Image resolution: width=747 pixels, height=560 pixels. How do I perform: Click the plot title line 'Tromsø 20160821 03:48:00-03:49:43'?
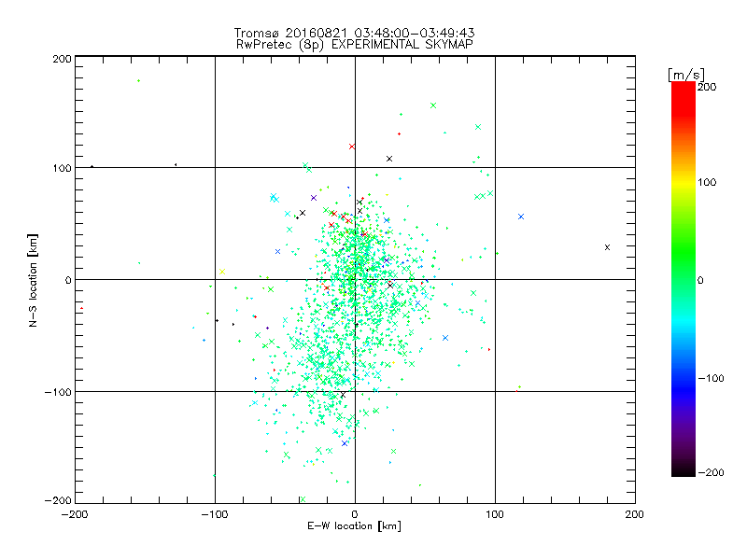point(354,33)
